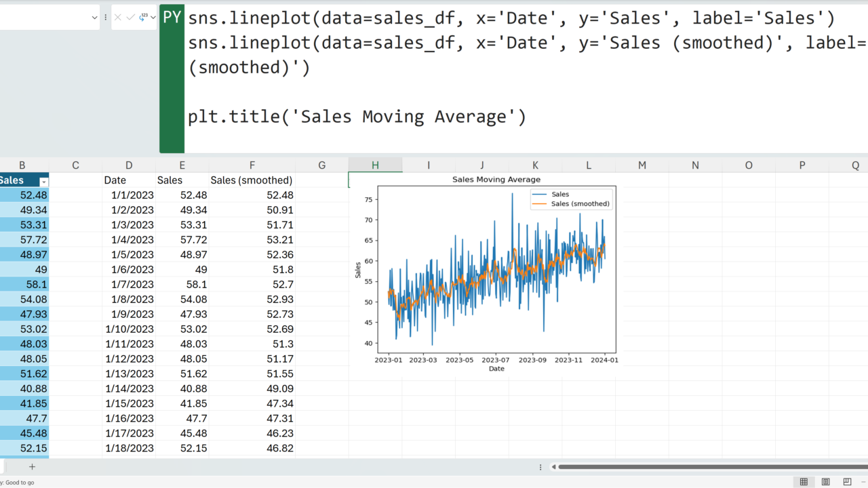Expand the Name Box dropdown

tap(94, 18)
